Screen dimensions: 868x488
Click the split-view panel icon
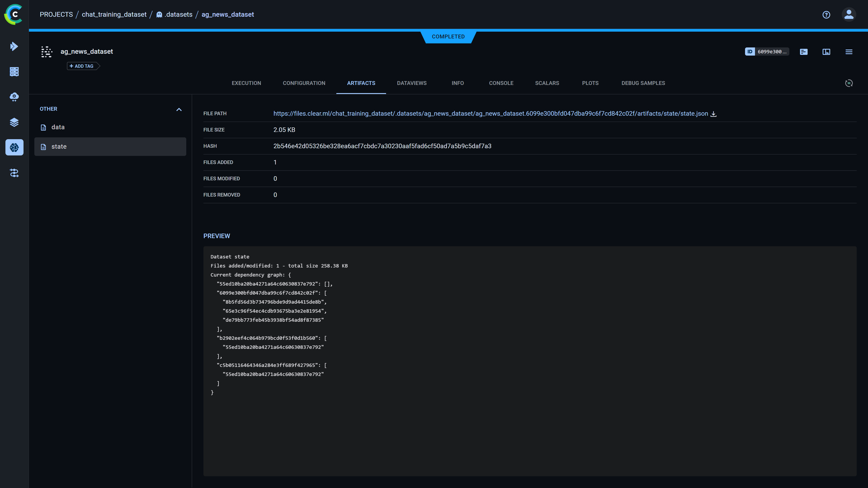[x=826, y=52]
